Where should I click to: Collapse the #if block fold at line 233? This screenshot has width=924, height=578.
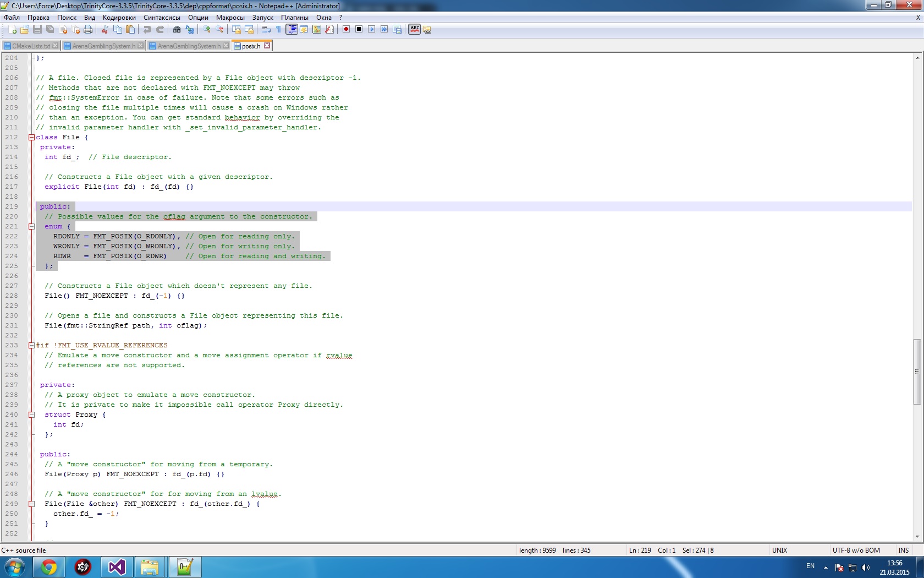point(31,346)
